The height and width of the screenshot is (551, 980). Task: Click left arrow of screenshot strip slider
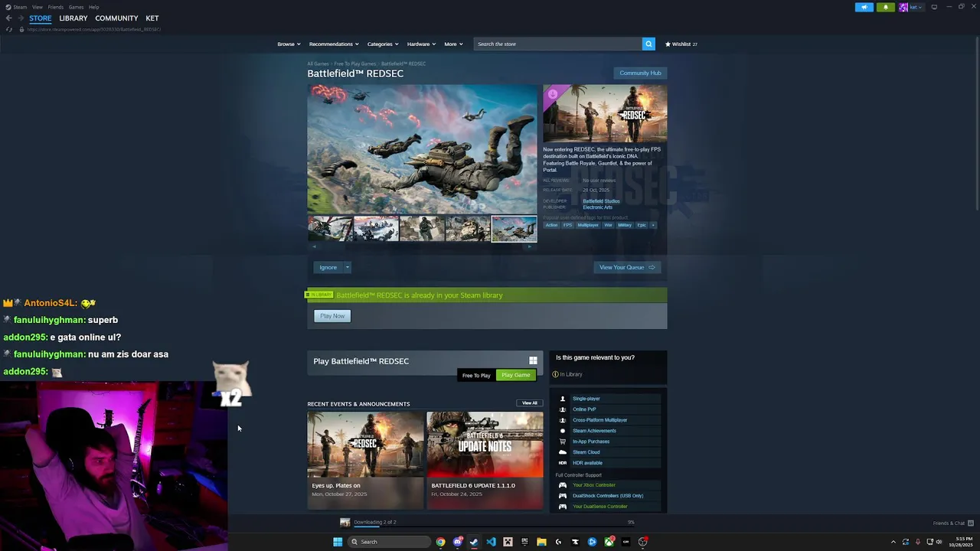pyautogui.click(x=315, y=246)
